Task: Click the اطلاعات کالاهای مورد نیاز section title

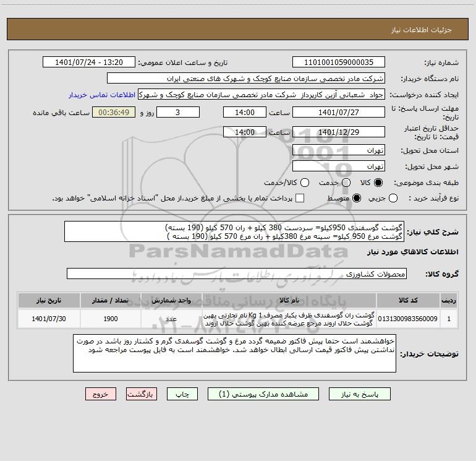Action: pyautogui.click(x=413, y=252)
